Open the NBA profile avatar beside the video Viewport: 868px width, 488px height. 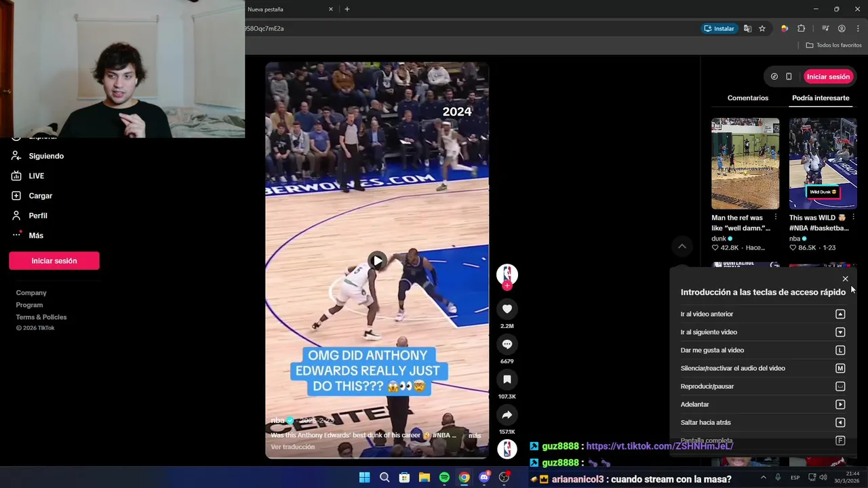[507, 274]
